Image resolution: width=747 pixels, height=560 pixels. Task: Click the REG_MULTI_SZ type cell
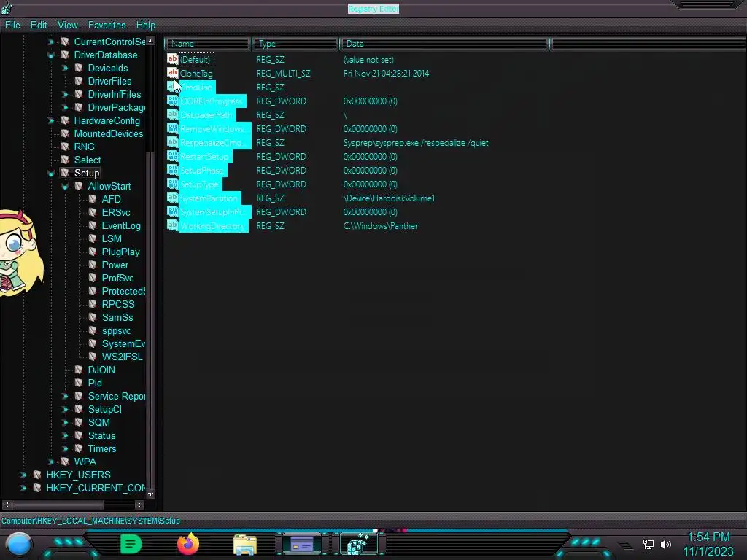pos(283,74)
